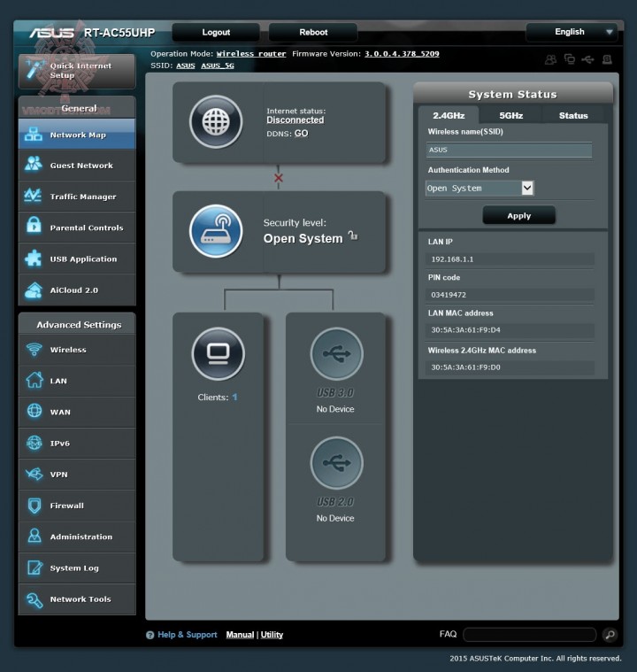
Task: Click the USB status icon in header
Action: [x=587, y=59]
